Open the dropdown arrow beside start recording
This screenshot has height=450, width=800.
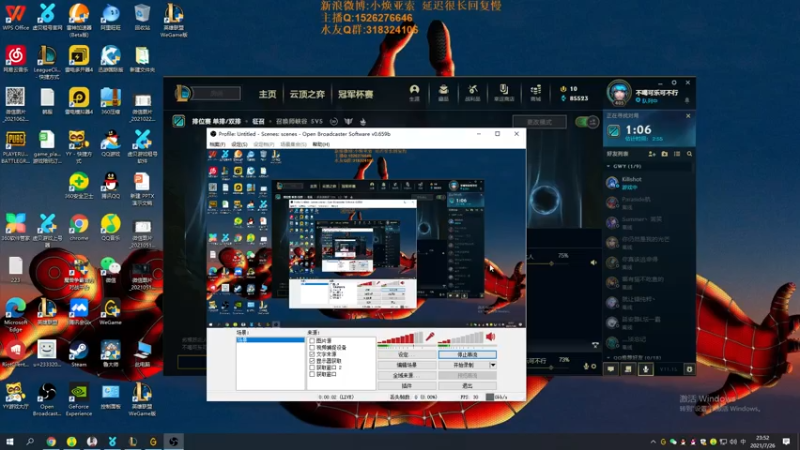[x=493, y=365]
